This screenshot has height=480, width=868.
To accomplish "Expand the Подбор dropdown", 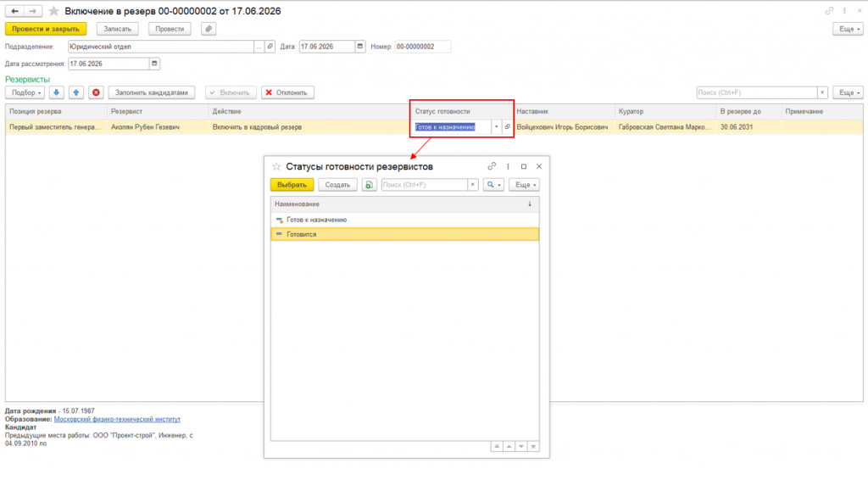I will click(x=25, y=92).
